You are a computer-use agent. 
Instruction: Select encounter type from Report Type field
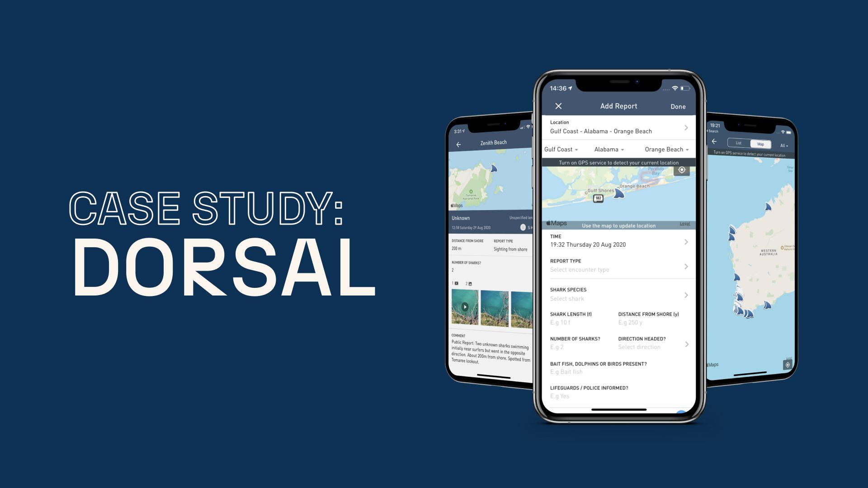pyautogui.click(x=618, y=270)
